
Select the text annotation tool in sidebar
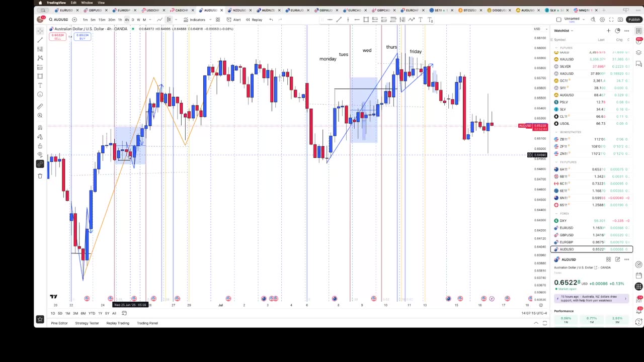[40, 85]
